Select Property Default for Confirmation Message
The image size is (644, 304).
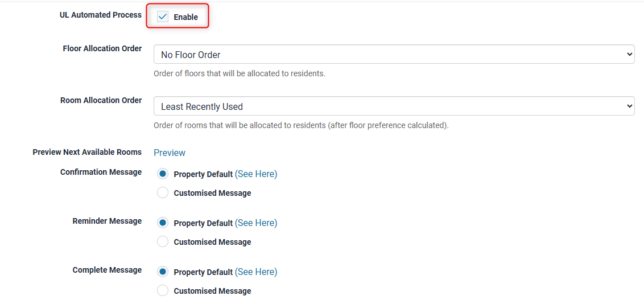(x=163, y=174)
